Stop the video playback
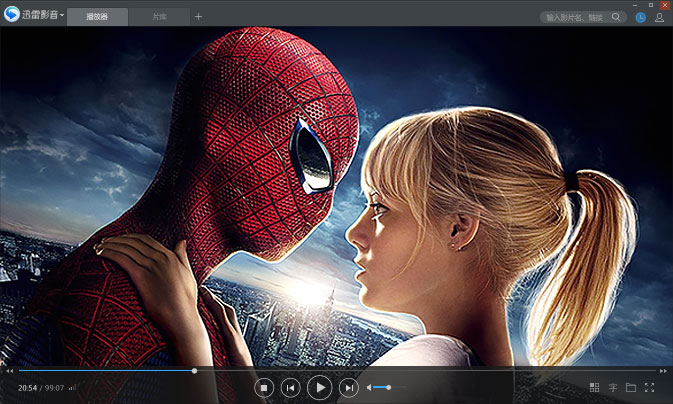Viewport: 673px width, 404px height. pyautogui.click(x=264, y=387)
